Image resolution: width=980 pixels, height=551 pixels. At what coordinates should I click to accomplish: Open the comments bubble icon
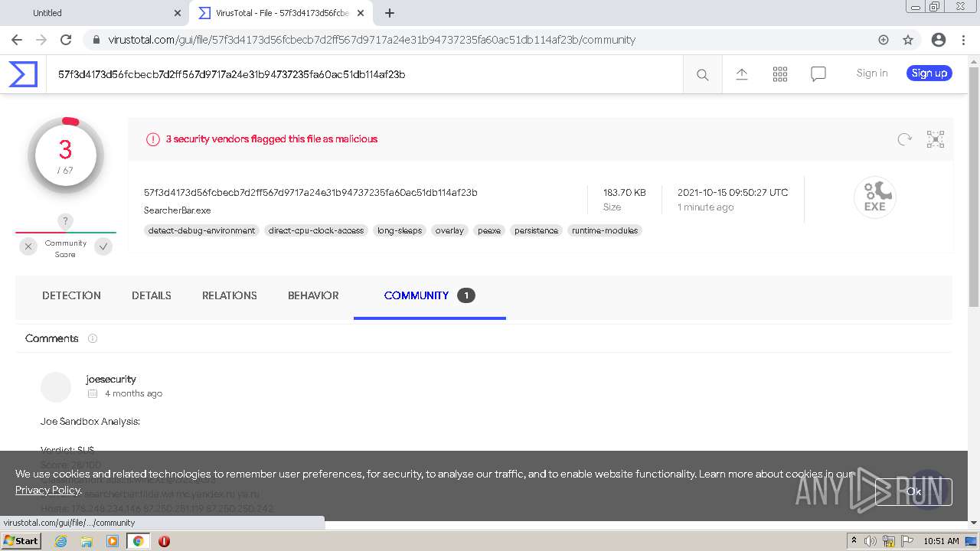(x=818, y=74)
